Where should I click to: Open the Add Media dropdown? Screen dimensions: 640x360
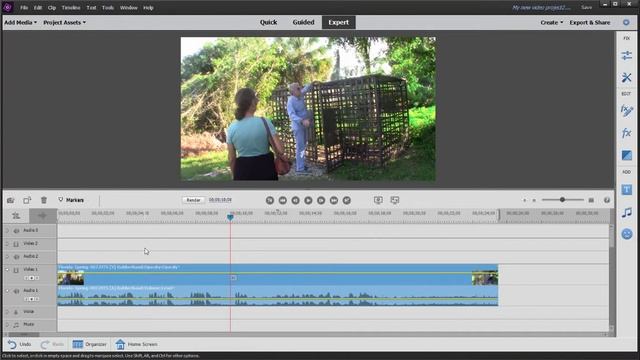tap(20, 22)
